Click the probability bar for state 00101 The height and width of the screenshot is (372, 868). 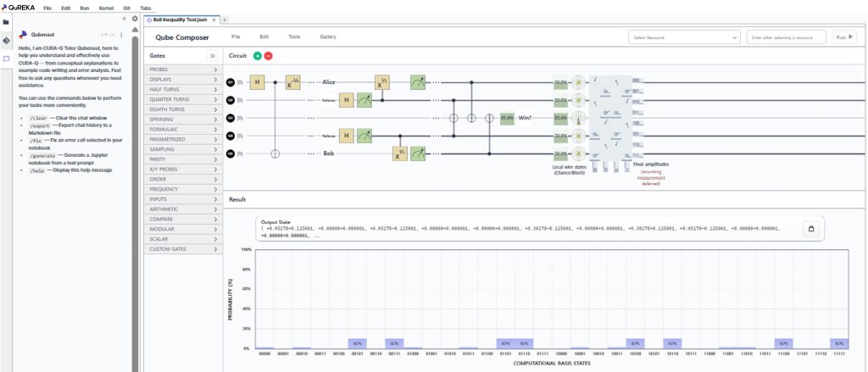[358, 343]
